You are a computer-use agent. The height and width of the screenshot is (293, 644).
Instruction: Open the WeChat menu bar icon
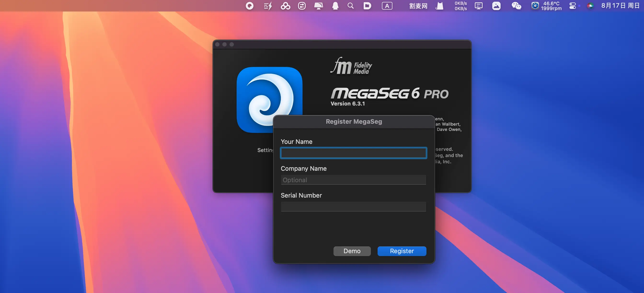tap(516, 6)
